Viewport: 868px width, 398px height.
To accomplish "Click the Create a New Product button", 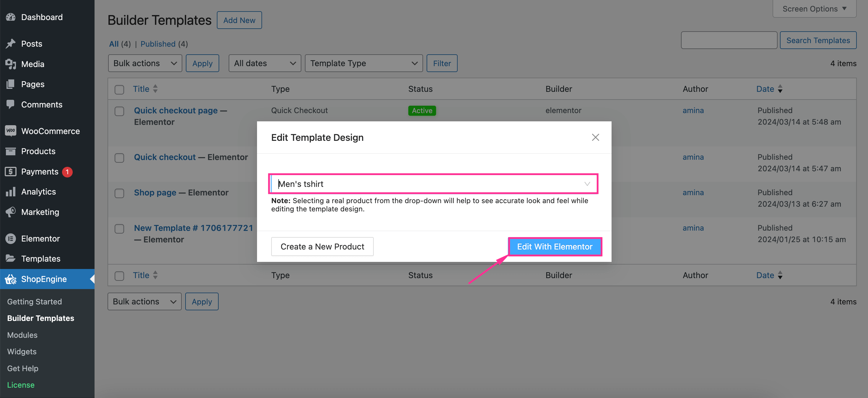I will (322, 246).
